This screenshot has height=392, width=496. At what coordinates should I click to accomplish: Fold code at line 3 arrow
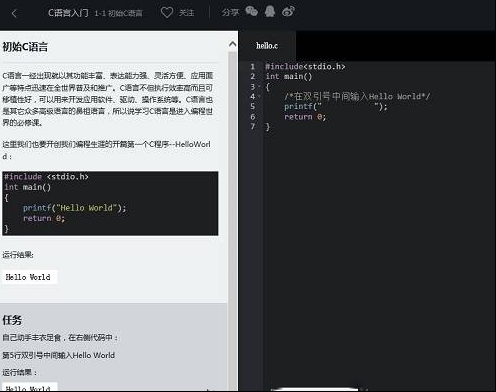click(259, 86)
